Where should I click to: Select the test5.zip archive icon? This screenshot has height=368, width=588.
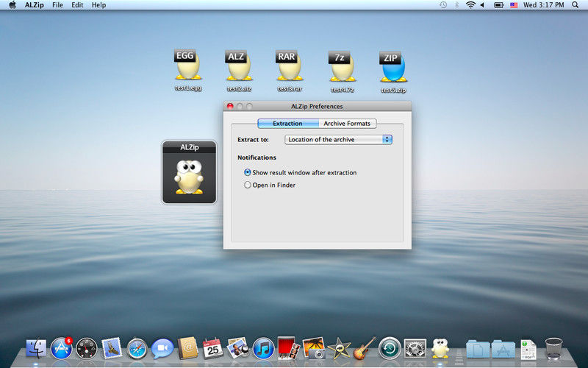(x=392, y=66)
